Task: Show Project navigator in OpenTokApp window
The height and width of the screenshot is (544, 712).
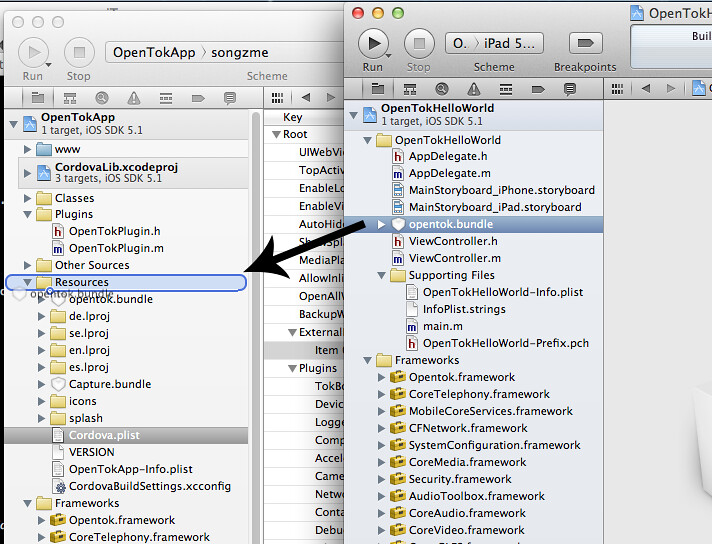Action: point(38,98)
